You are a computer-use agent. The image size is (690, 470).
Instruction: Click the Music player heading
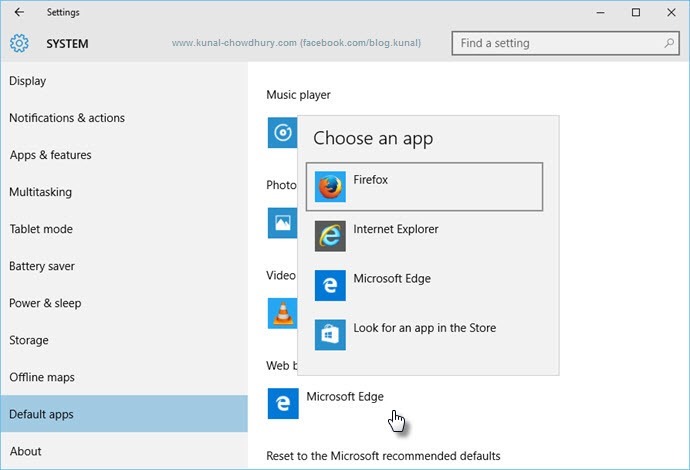point(298,95)
